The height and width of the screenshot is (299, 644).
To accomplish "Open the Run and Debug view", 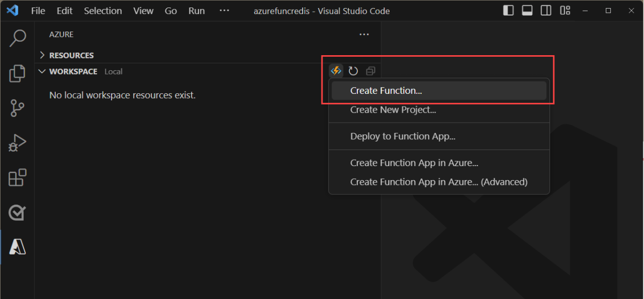I will [x=18, y=143].
